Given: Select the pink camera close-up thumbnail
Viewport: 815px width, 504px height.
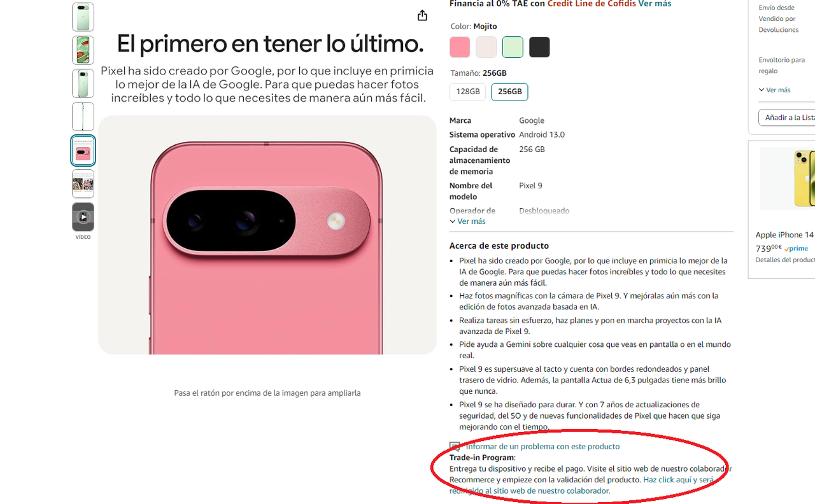Looking at the screenshot, I should tap(83, 151).
